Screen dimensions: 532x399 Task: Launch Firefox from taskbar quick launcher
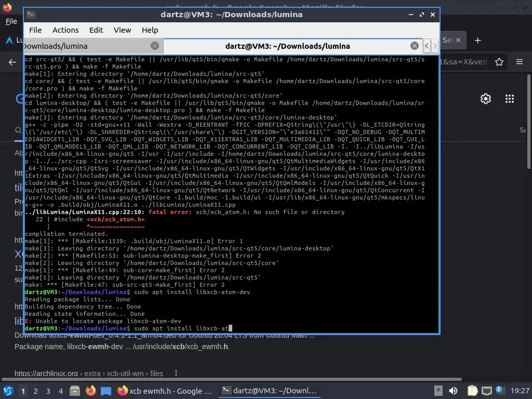tap(90, 391)
